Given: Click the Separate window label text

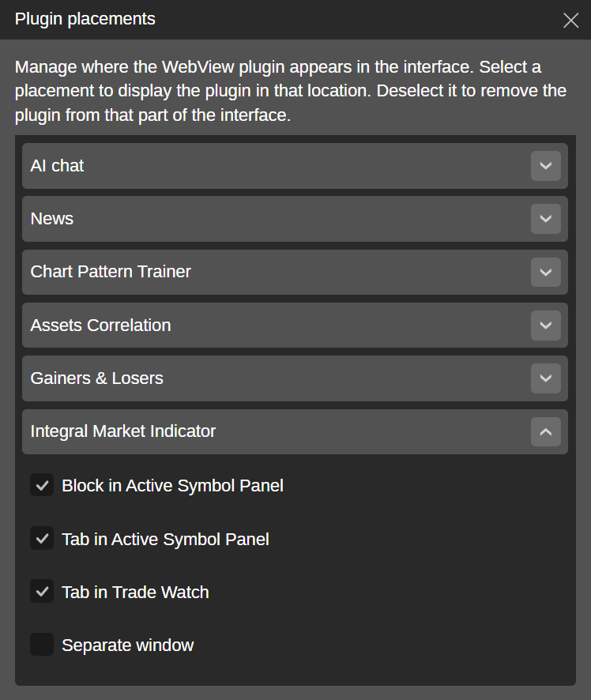Looking at the screenshot, I should pos(127,645).
